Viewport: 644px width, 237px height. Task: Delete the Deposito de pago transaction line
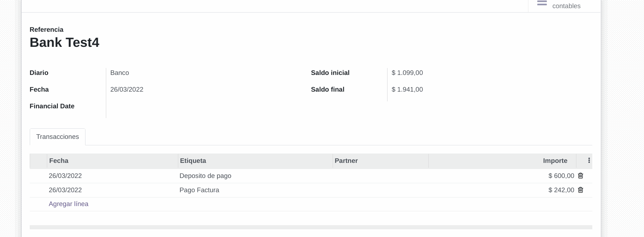[580, 176]
